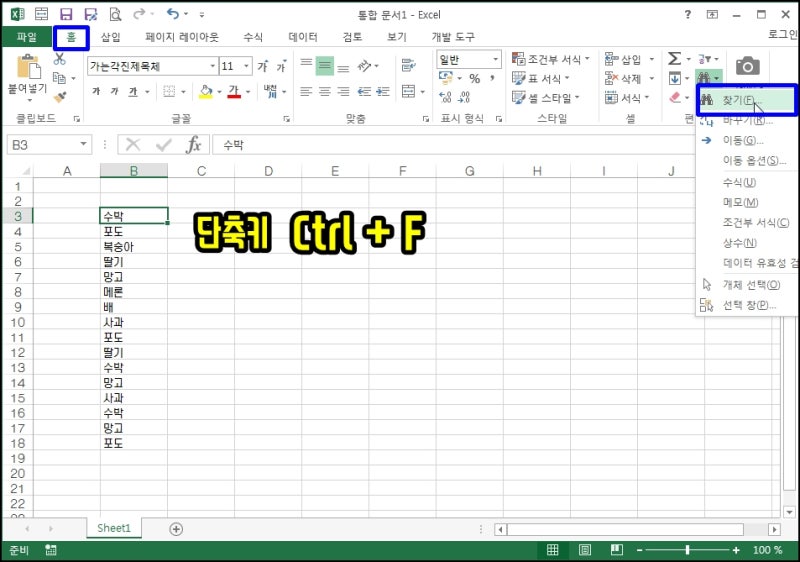Toggle underline formatting
The width and height of the screenshot is (800, 562).
tap(133, 92)
